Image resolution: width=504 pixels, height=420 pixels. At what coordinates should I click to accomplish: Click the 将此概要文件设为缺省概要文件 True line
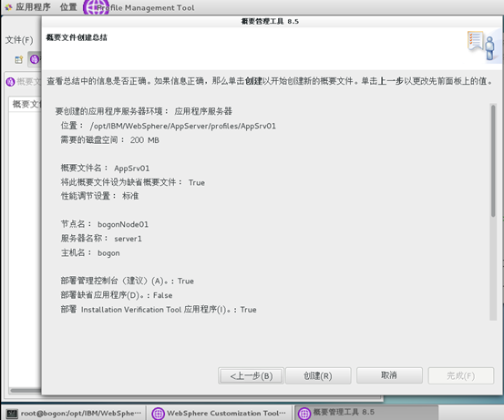pos(133,182)
